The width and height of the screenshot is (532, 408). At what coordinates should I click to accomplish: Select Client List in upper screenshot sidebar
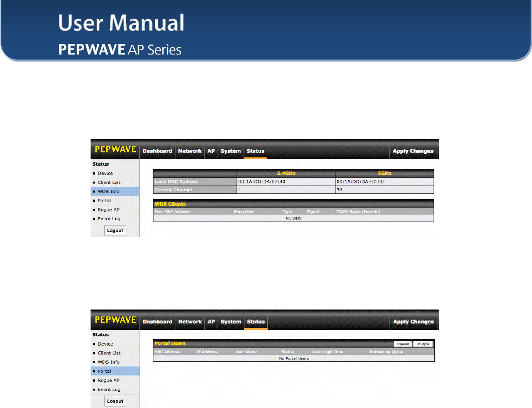pyautogui.click(x=109, y=182)
